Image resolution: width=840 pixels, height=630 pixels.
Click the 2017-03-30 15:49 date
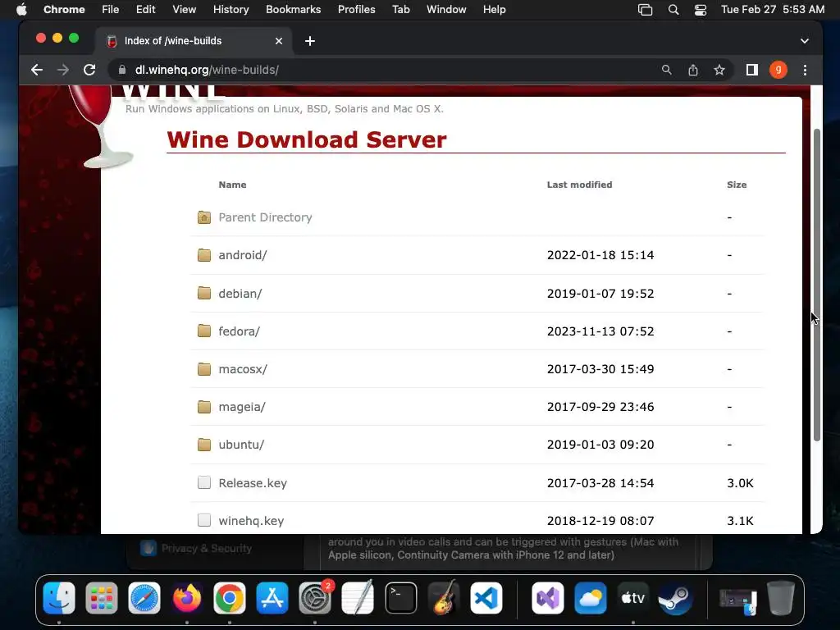600,369
